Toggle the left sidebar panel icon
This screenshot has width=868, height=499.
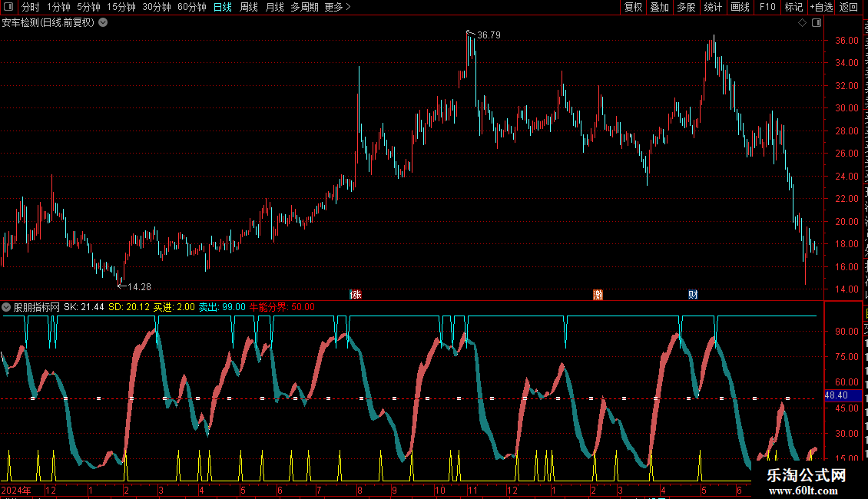click(x=8, y=7)
